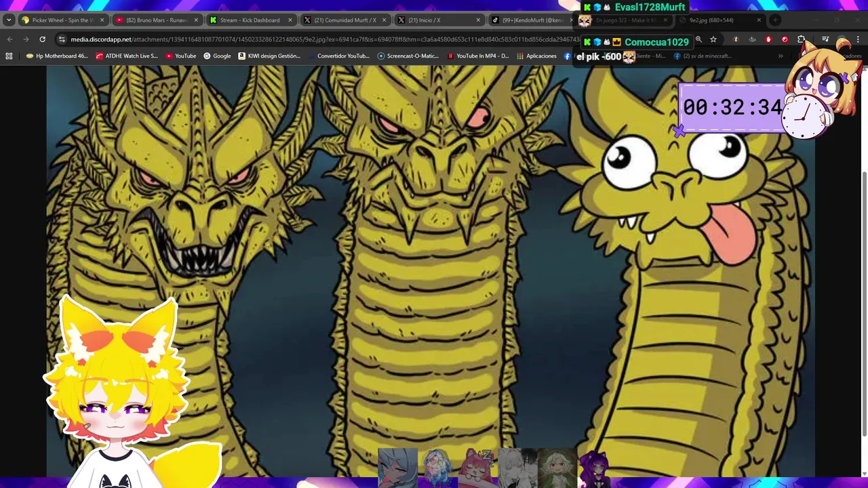868x488 pixels.
Task: Close the Kick Dashboard tab
Action: [x=290, y=20]
